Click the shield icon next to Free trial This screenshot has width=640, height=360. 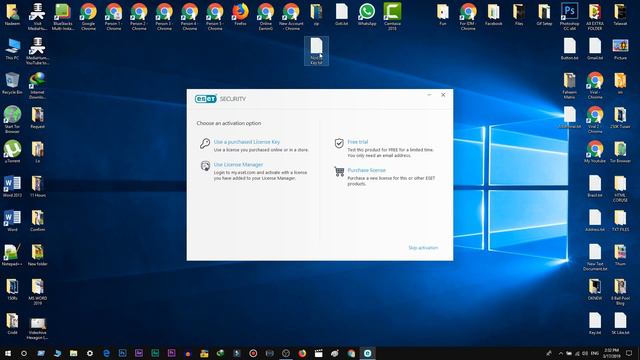pos(339,143)
